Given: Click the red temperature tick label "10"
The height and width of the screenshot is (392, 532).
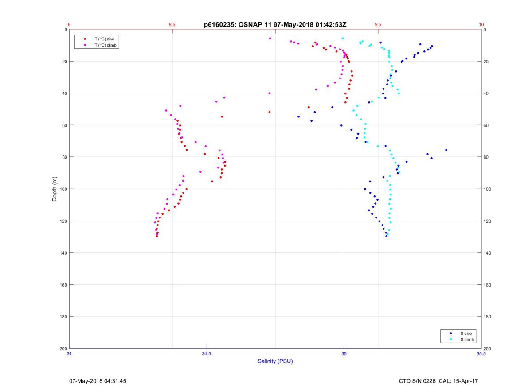Looking at the screenshot, I should click(481, 25).
